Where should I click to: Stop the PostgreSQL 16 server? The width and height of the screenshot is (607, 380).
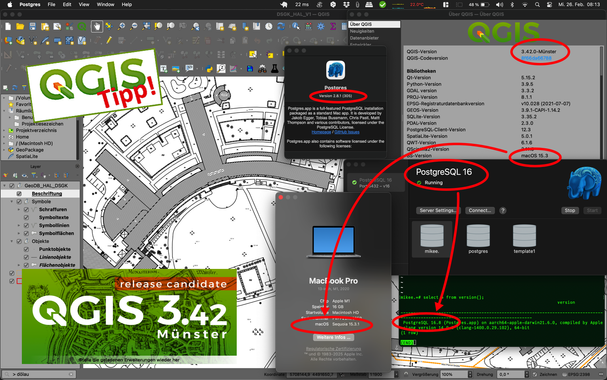click(570, 211)
